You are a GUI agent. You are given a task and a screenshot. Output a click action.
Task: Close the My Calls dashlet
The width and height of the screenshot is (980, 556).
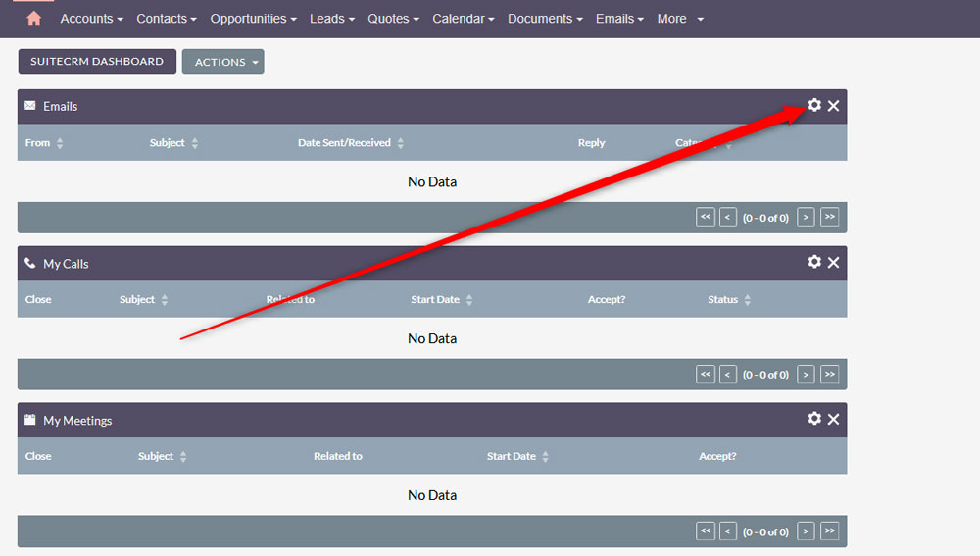click(833, 262)
